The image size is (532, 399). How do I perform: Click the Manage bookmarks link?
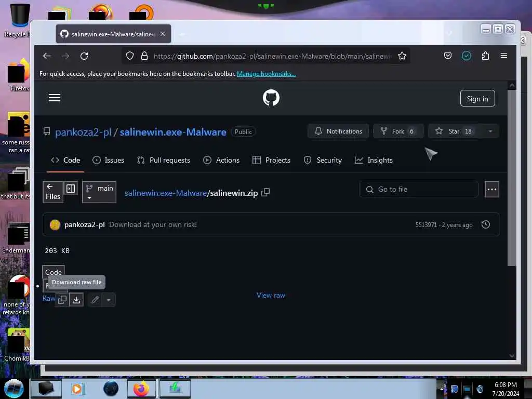pos(267,74)
